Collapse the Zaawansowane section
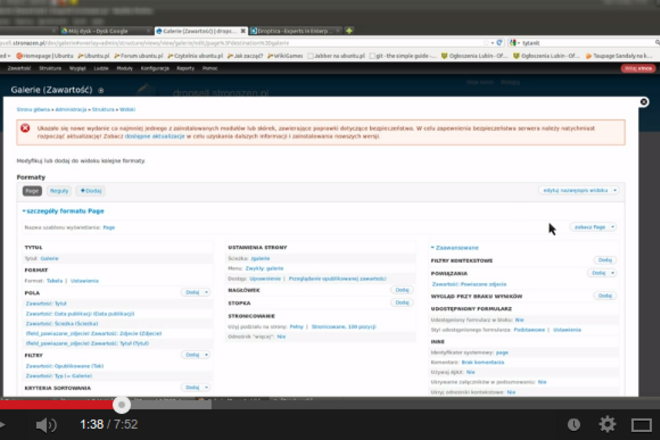The width and height of the screenshot is (660, 440). 453,246
